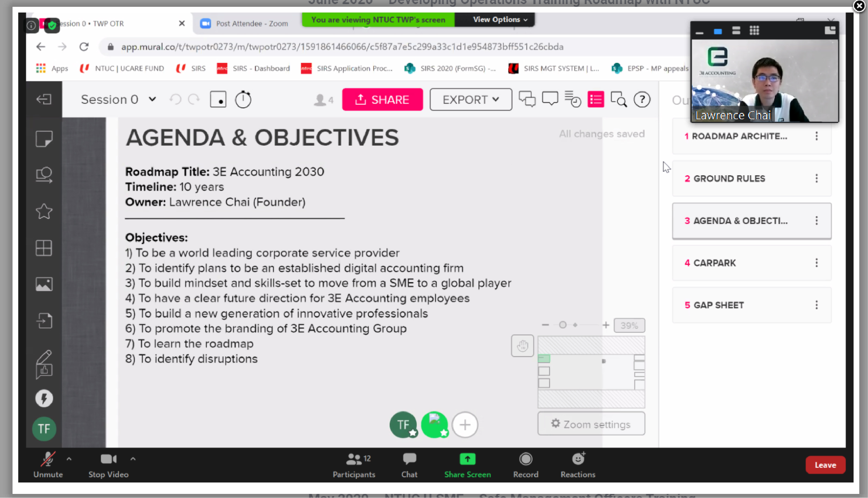This screenshot has height=498, width=868.
Task: Click the pink SHARE button
Action: [383, 100]
